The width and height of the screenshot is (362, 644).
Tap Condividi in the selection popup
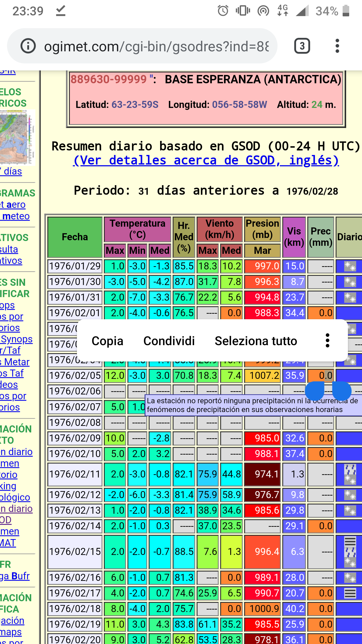(169, 341)
